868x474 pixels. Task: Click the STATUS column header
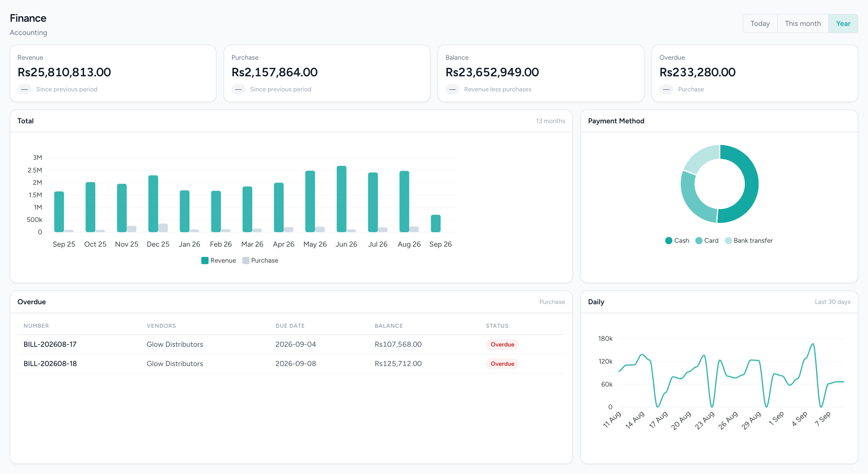point(497,326)
